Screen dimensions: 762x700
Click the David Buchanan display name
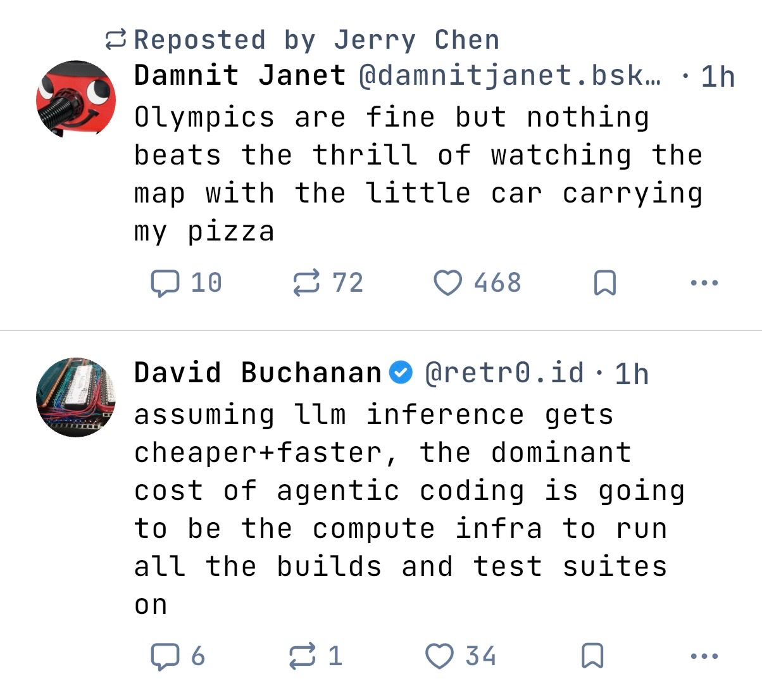pyautogui.click(x=258, y=373)
